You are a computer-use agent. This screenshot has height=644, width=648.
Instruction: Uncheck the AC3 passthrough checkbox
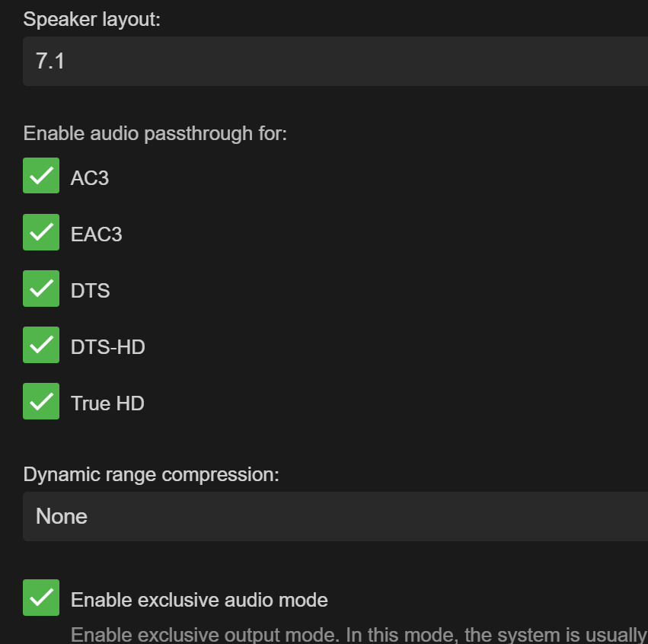41,176
